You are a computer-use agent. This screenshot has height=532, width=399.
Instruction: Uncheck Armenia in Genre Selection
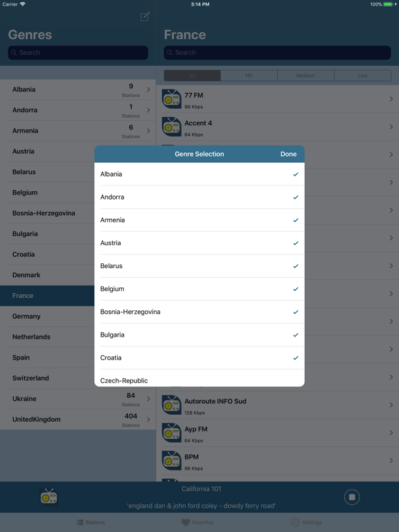coord(296,220)
